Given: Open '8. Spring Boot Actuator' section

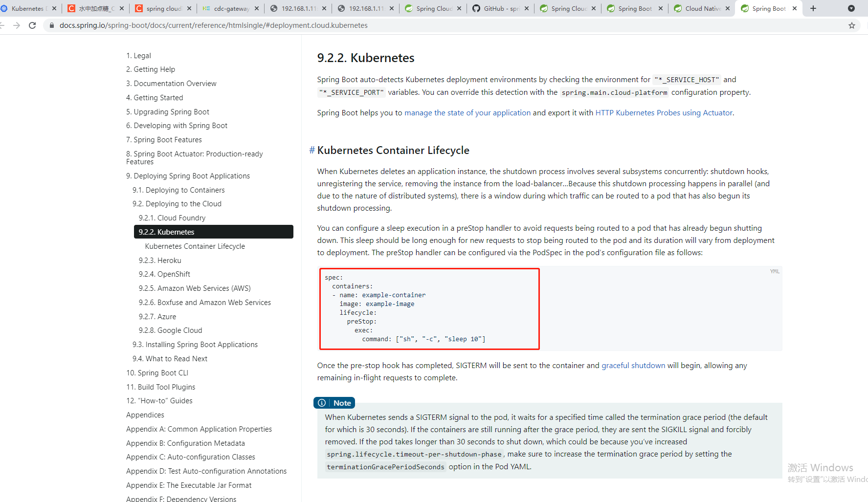Looking at the screenshot, I should [195, 157].
